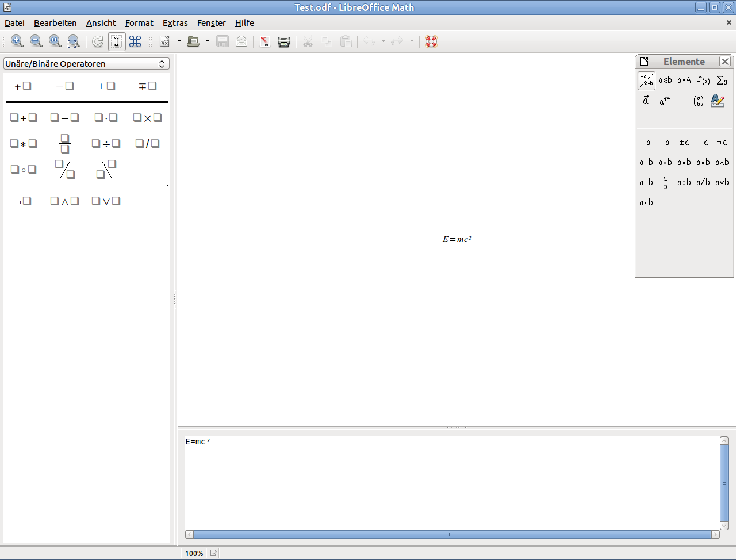Export directly as PDF icon
Image resolution: width=736 pixels, height=560 pixels.
coord(265,41)
